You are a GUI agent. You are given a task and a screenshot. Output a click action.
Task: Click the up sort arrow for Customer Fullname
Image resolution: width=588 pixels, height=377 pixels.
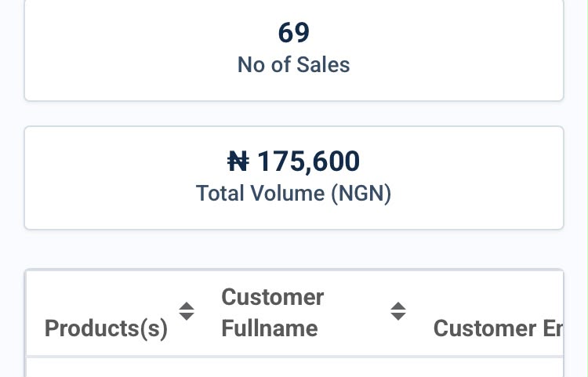coord(397,306)
